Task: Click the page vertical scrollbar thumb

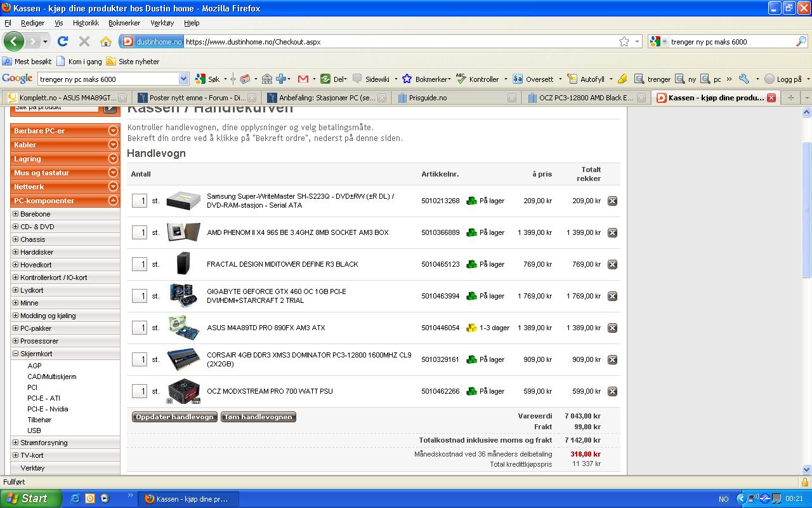Action: click(x=806, y=210)
